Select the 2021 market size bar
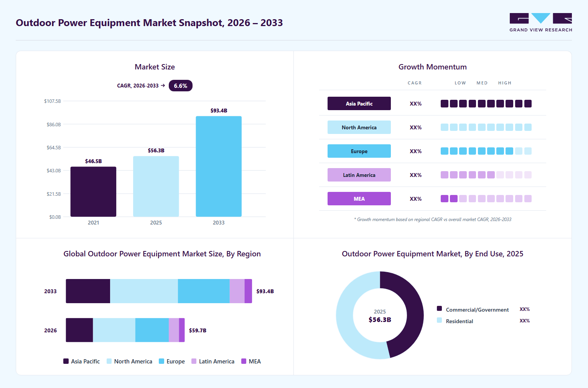 pyautogui.click(x=93, y=192)
